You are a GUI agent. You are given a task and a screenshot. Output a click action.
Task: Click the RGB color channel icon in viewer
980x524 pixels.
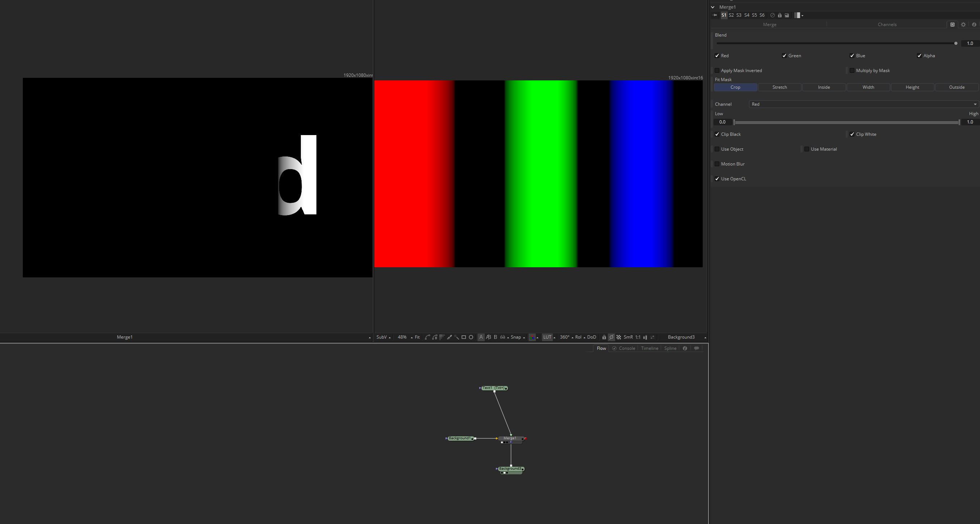pyautogui.click(x=532, y=337)
